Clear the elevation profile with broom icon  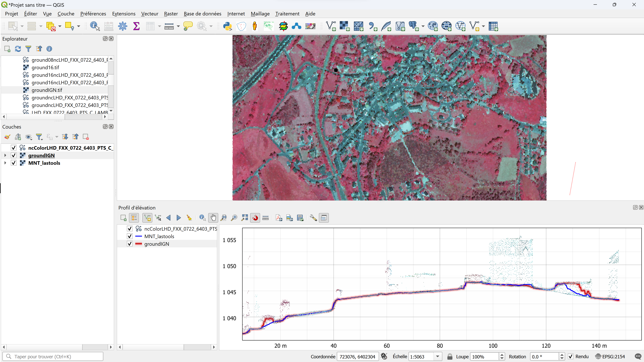[x=189, y=218]
